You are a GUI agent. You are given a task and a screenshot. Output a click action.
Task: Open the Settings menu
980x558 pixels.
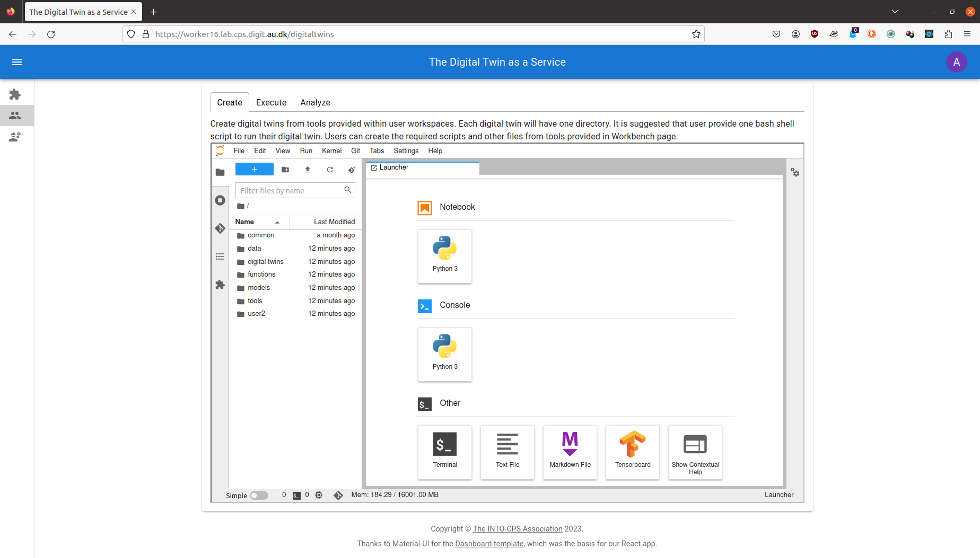(406, 150)
